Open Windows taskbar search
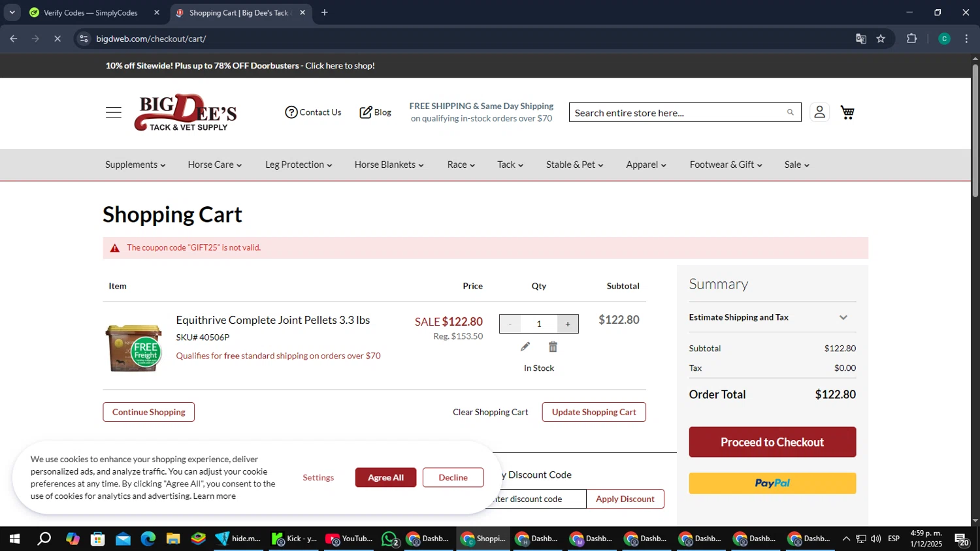980x551 pixels. (44, 539)
